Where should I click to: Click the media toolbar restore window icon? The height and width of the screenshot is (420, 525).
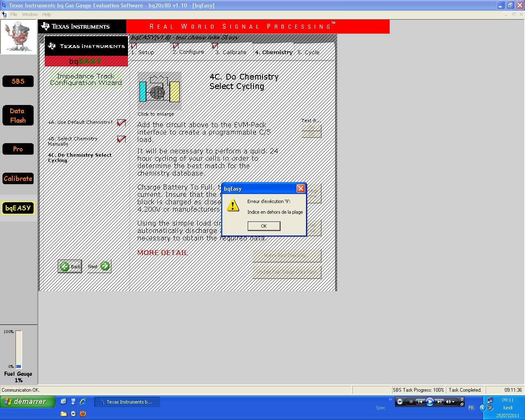462,404
